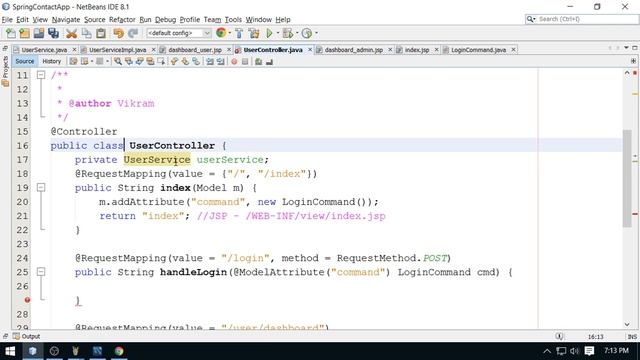Toggle Highlight Search editor icon
Screen dimensions: 640x360
[x=150, y=62]
